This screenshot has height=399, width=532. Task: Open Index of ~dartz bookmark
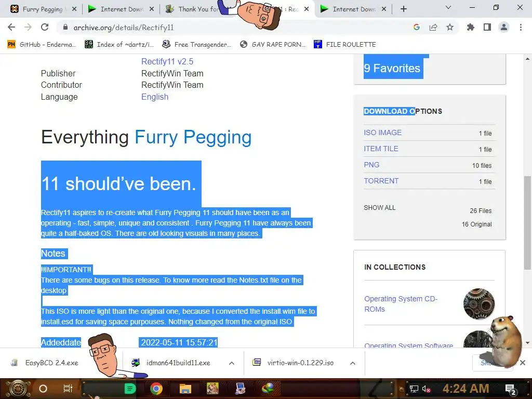[x=119, y=45]
